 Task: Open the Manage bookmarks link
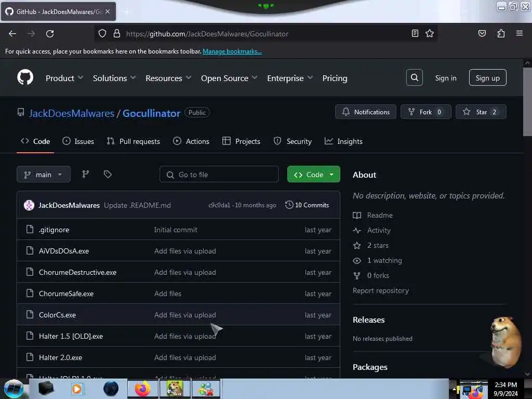pyautogui.click(x=232, y=51)
